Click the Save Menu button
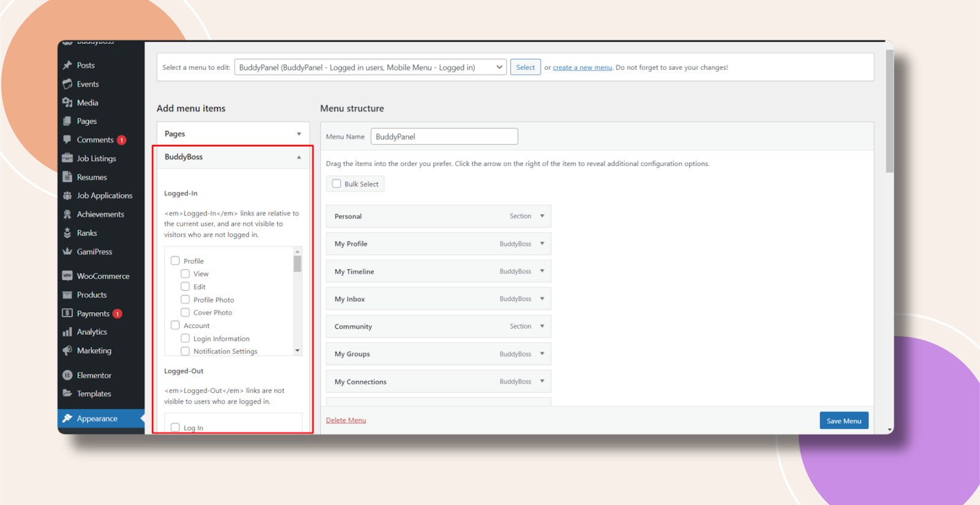 tap(844, 421)
